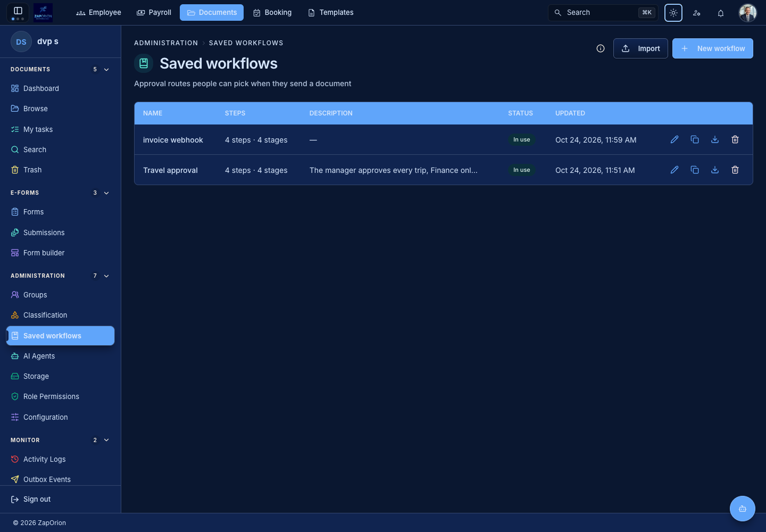Image resolution: width=766 pixels, height=532 pixels.
Task: Click the Administration breadcrumb
Action: pos(166,43)
